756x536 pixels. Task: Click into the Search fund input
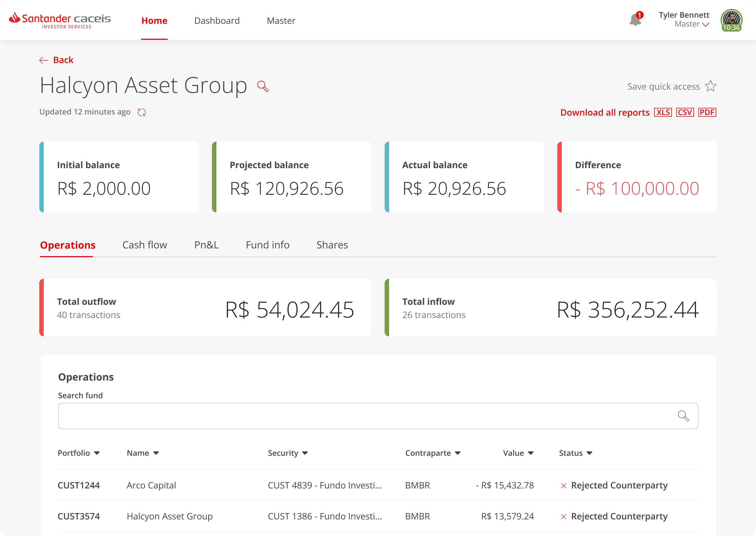(378, 416)
